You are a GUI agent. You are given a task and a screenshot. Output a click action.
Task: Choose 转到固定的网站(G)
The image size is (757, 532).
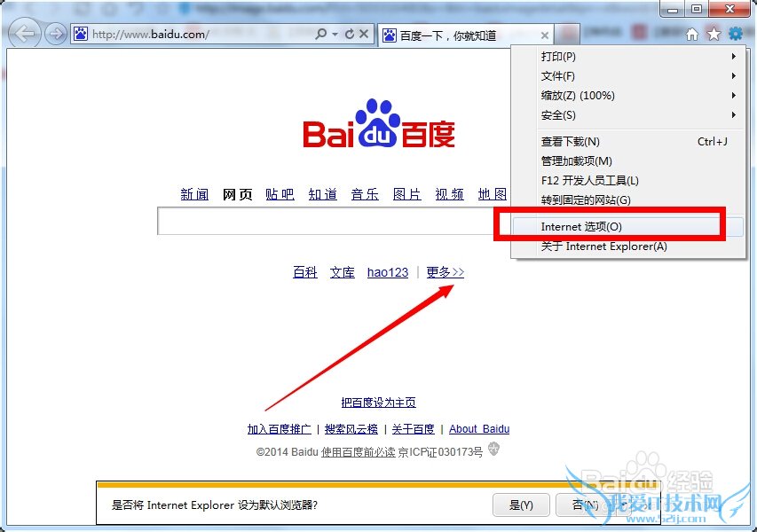tap(628, 199)
